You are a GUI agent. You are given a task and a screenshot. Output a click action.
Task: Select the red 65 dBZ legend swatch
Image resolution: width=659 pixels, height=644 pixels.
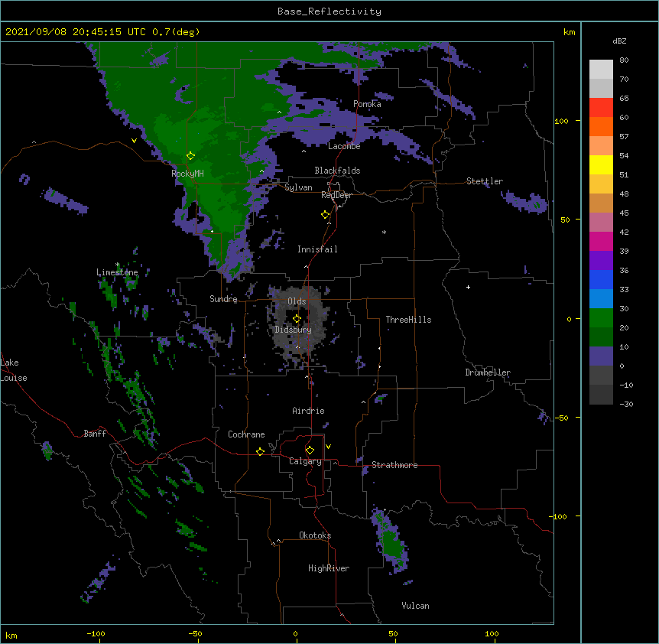tap(601, 107)
